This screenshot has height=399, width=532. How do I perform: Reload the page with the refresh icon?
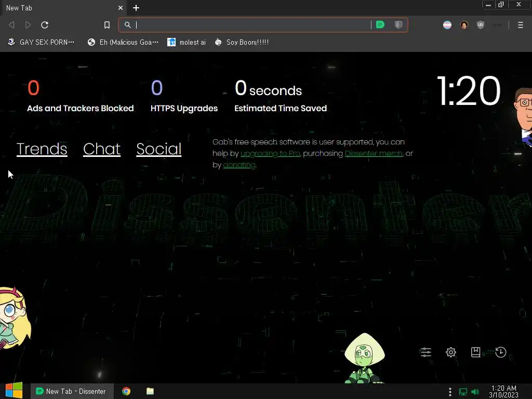point(45,25)
